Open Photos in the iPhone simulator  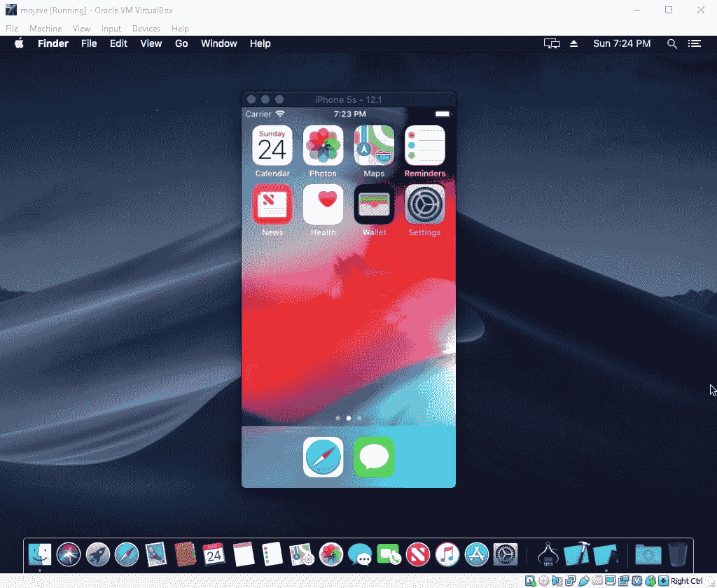[x=323, y=146]
